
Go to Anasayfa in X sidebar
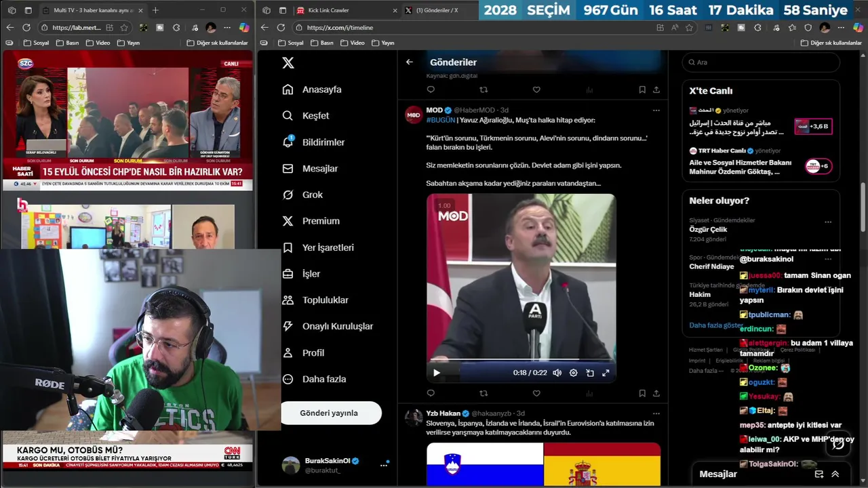pyautogui.click(x=312, y=89)
